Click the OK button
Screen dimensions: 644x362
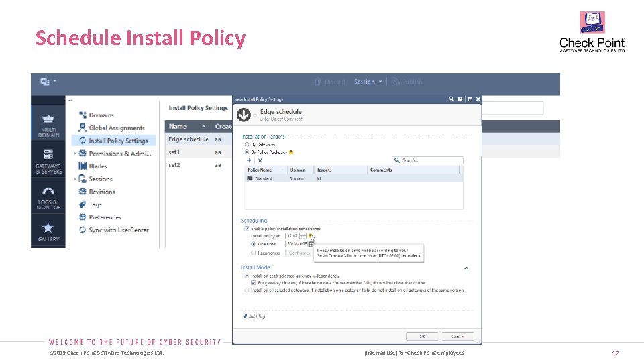pos(422,336)
